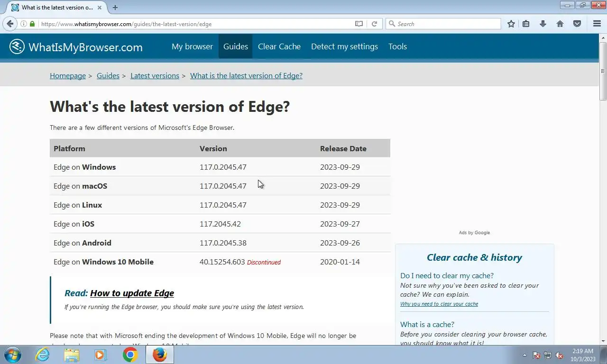Follow the Latest versions breadcrumb link
The height and width of the screenshot is (364, 607).
155,76
